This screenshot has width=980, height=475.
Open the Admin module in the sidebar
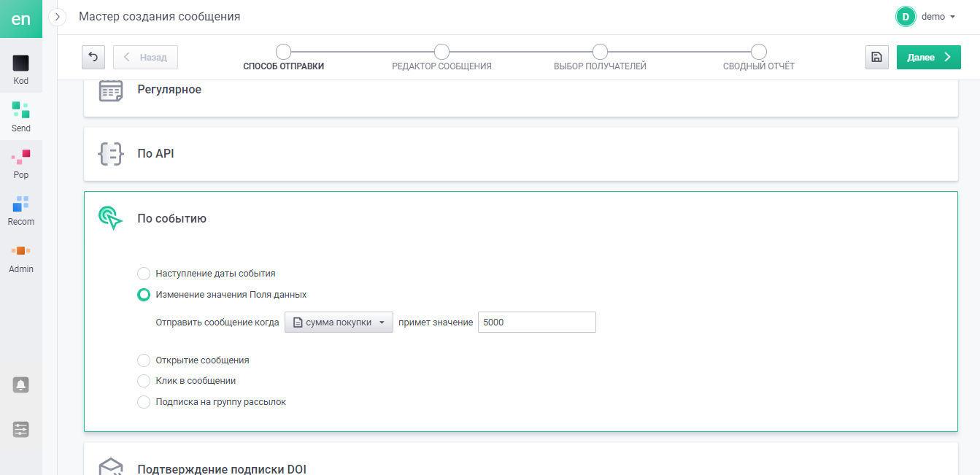pos(21,258)
